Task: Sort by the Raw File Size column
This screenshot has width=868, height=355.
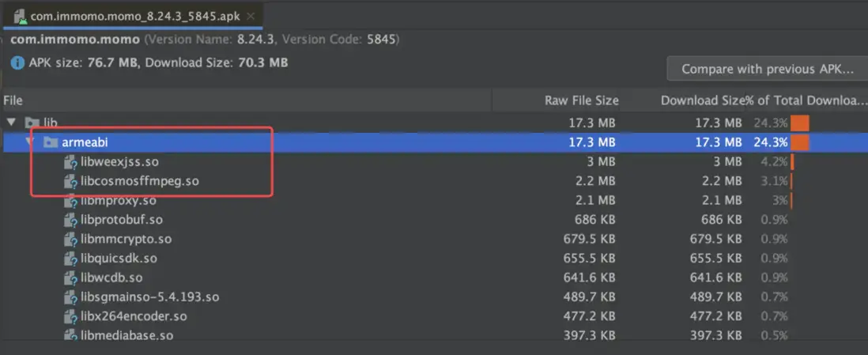Action: (x=581, y=100)
